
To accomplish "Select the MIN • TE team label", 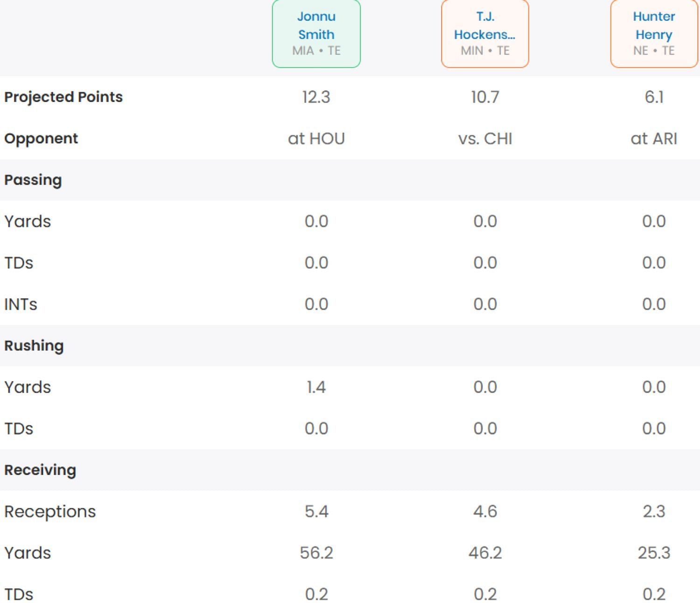I will [x=485, y=50].
